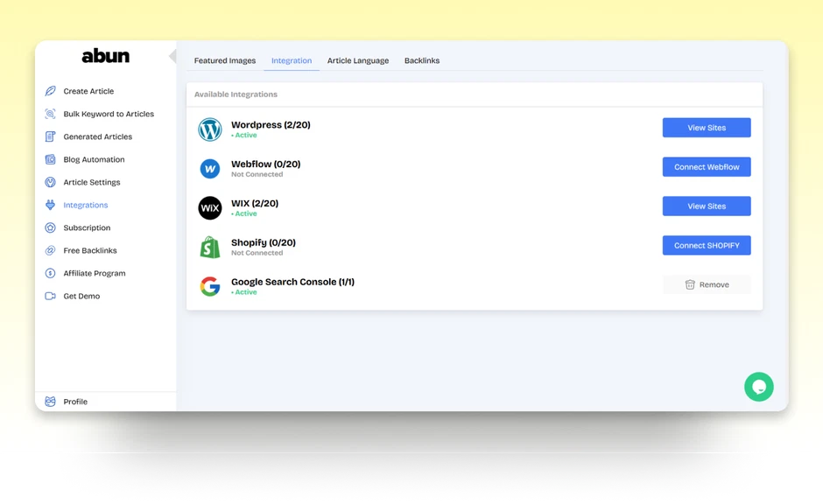Open the Profile section at bottom

(75, 402)
